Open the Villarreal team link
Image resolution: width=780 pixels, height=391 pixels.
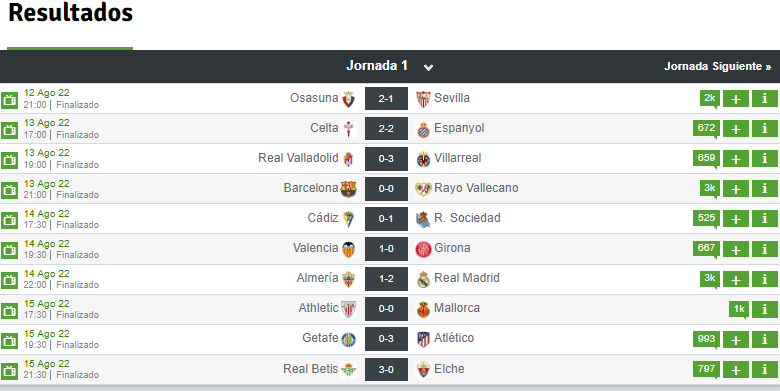[458, 158]
